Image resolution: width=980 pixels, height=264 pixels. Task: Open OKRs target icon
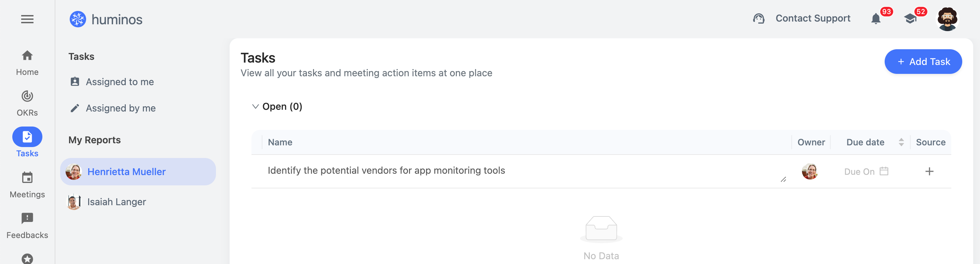coord(27,96)
